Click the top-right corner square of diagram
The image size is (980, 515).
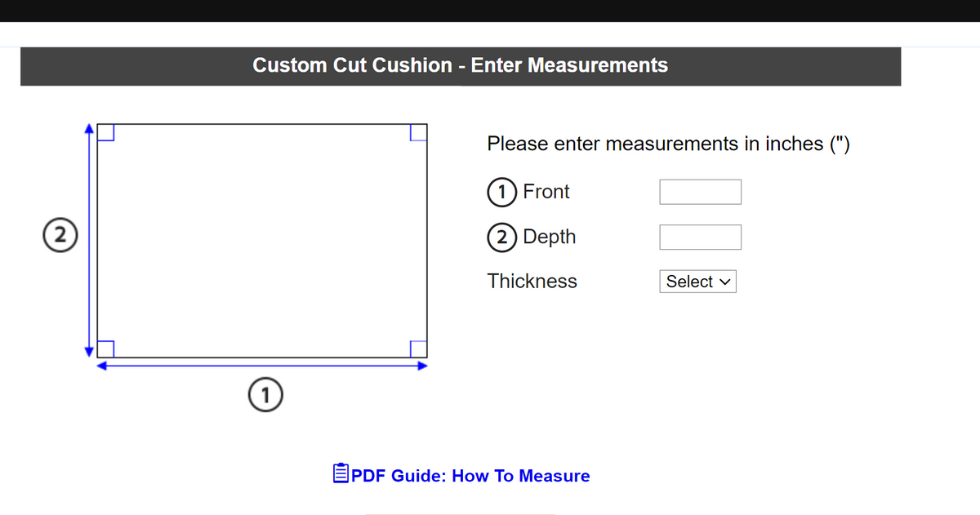418,132
